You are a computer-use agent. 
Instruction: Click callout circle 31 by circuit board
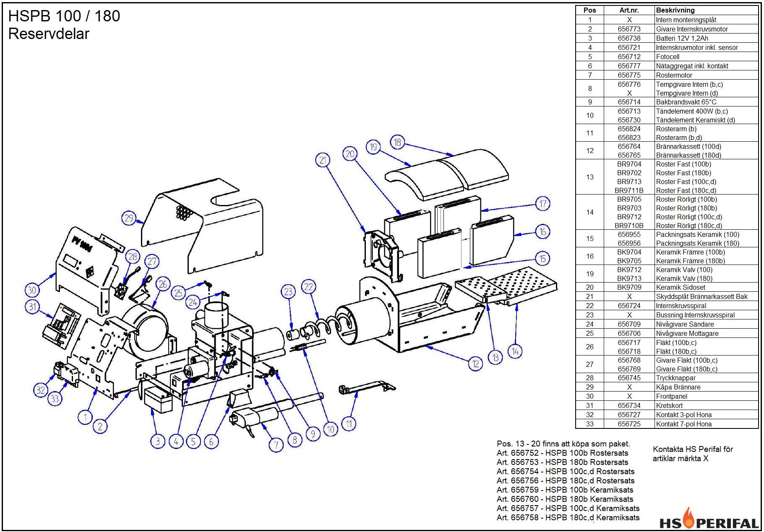pyautogui.click(x=33, y=307)
